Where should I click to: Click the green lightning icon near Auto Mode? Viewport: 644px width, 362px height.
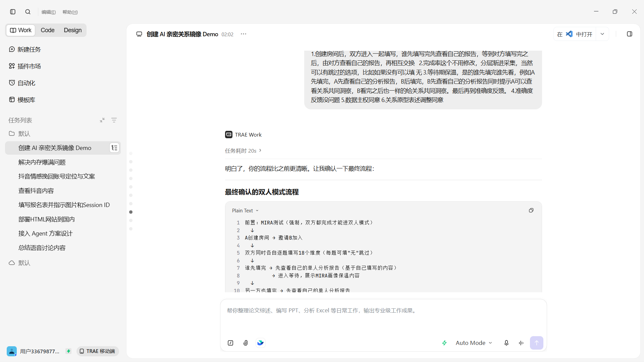tap(444, 343)
